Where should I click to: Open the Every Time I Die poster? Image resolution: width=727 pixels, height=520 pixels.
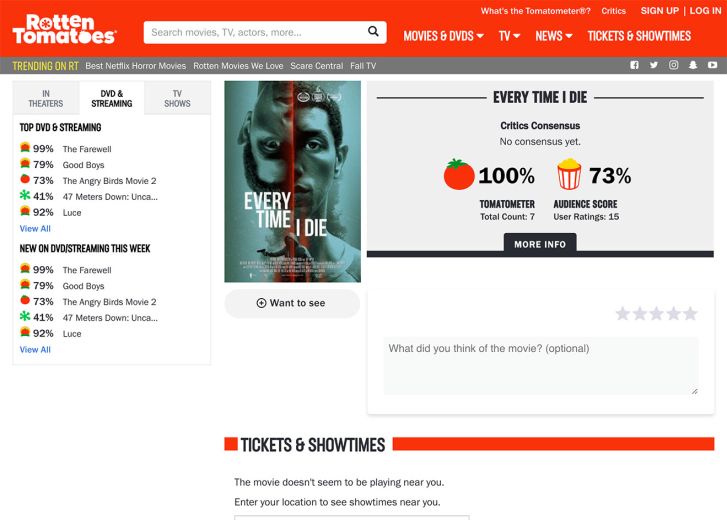293,182
